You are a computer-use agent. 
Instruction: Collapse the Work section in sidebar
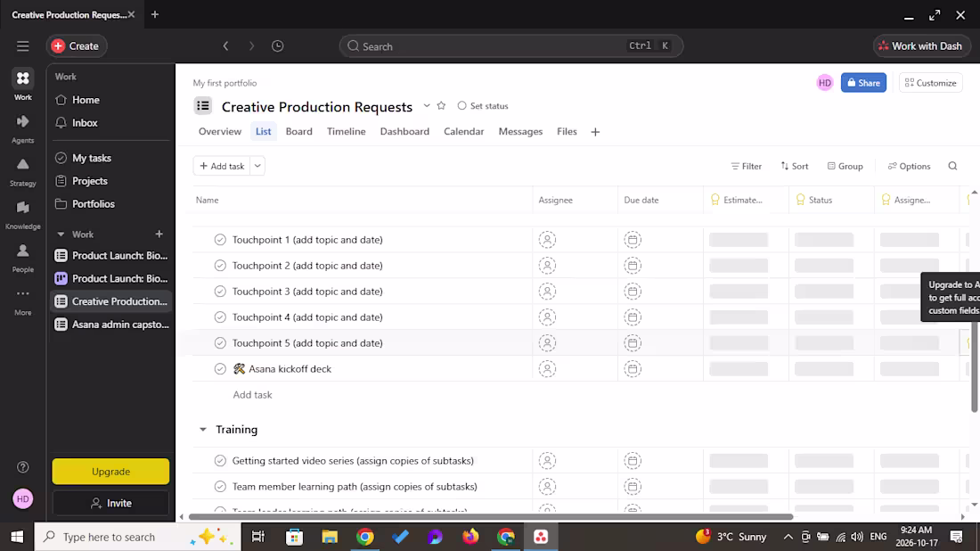(61, 234)
